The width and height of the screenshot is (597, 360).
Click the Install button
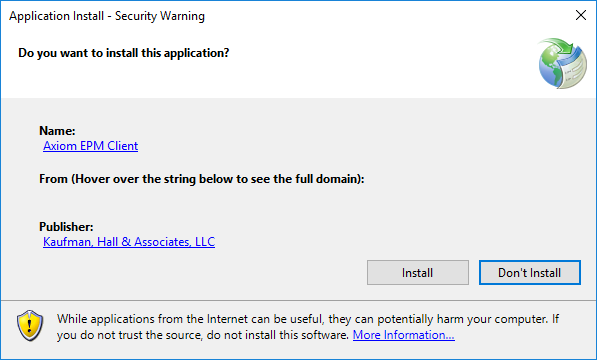[x=418, y=272]
